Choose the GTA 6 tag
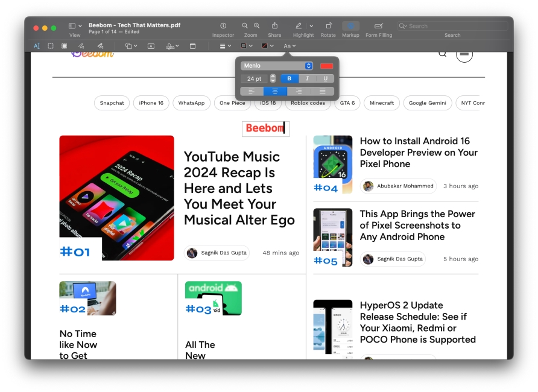538x392 pixels. 347,103
